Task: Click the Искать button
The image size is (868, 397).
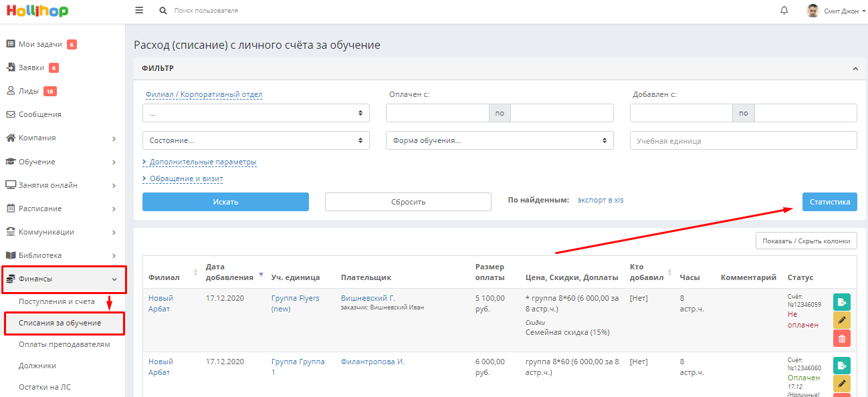Action: [x=225, y=202]
